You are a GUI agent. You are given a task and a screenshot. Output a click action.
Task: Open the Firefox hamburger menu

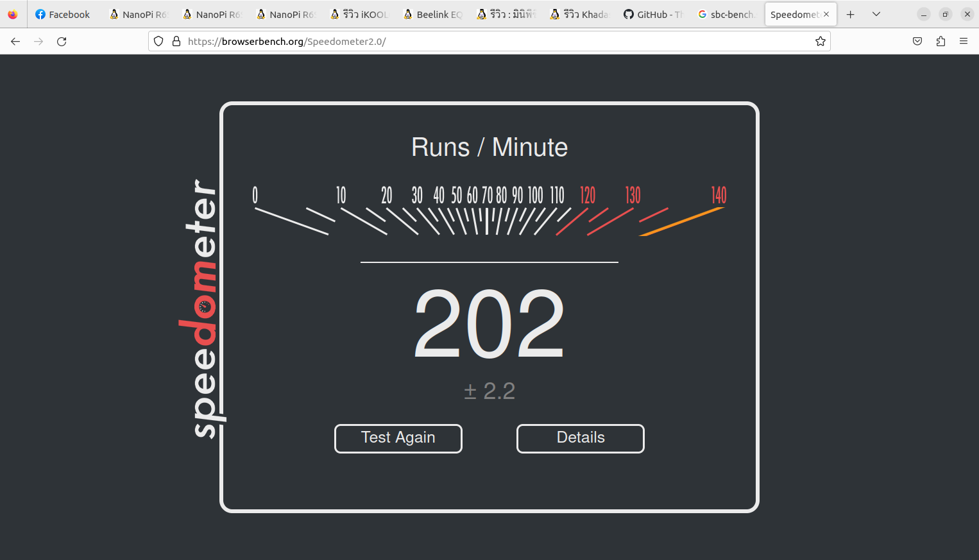(x=964, y=41)
